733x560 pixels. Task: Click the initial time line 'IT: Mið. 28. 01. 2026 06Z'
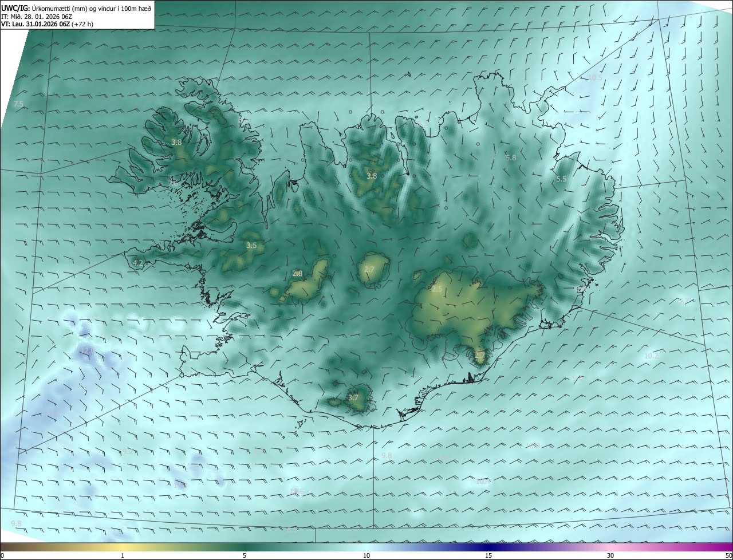point(37,17)
